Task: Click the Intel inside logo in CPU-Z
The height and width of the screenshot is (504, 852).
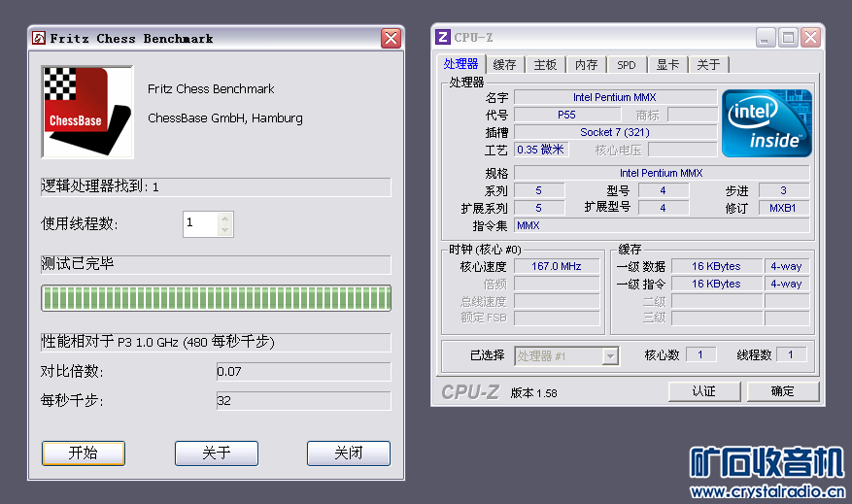Action: tap(767, 123)
